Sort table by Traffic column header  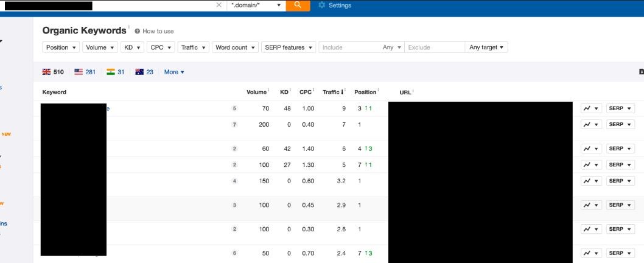332,92
